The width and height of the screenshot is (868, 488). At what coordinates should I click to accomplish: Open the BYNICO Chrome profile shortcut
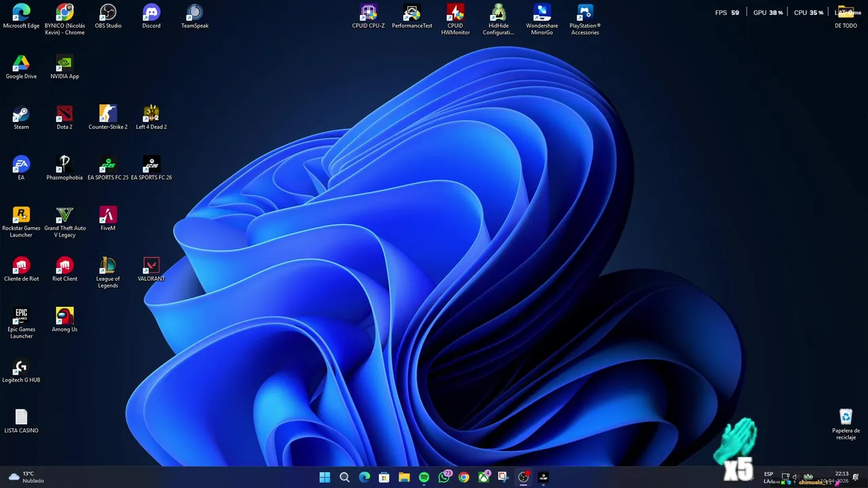64,20
